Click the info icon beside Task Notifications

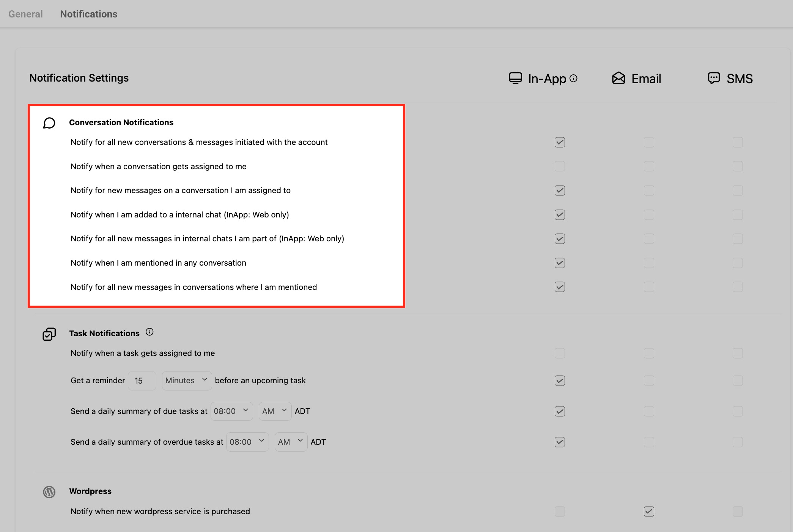click(149, 332)
